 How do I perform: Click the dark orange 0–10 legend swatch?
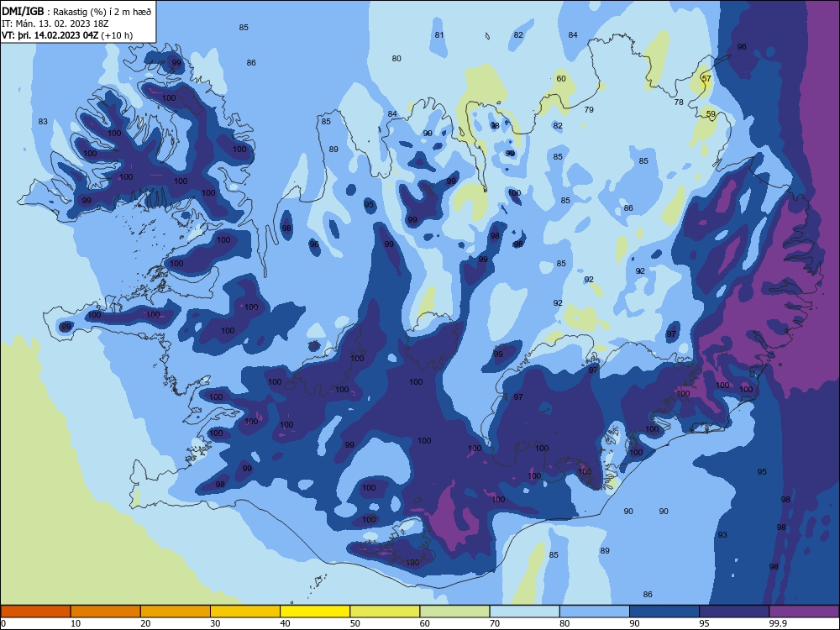35,612
